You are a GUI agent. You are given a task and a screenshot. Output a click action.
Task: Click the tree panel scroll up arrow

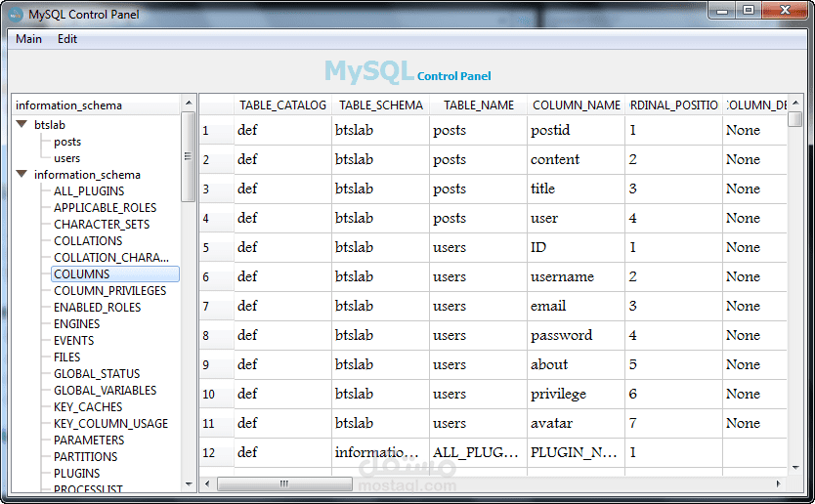[189, 103]
